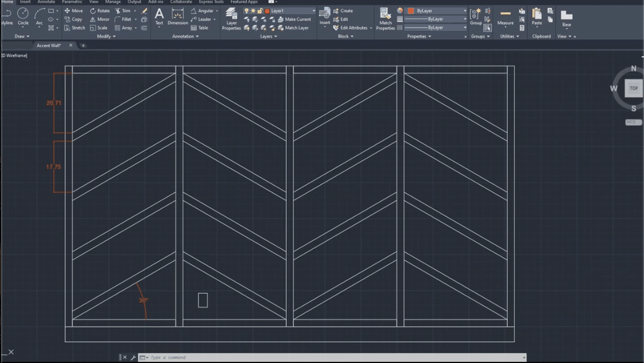Screen dimensions: 644x363
Task: Start the Measure utility
Action: [x=505, y=16]
